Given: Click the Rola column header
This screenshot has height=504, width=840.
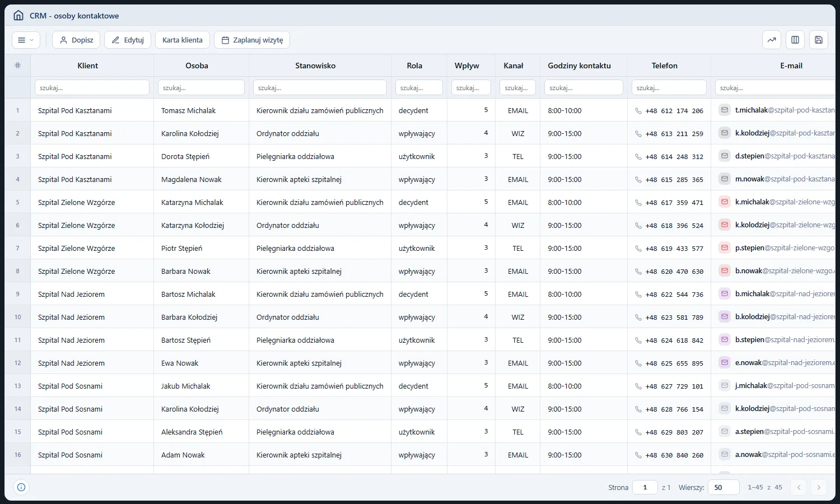Looking at the screenshot, I should (x=414, y=66).
